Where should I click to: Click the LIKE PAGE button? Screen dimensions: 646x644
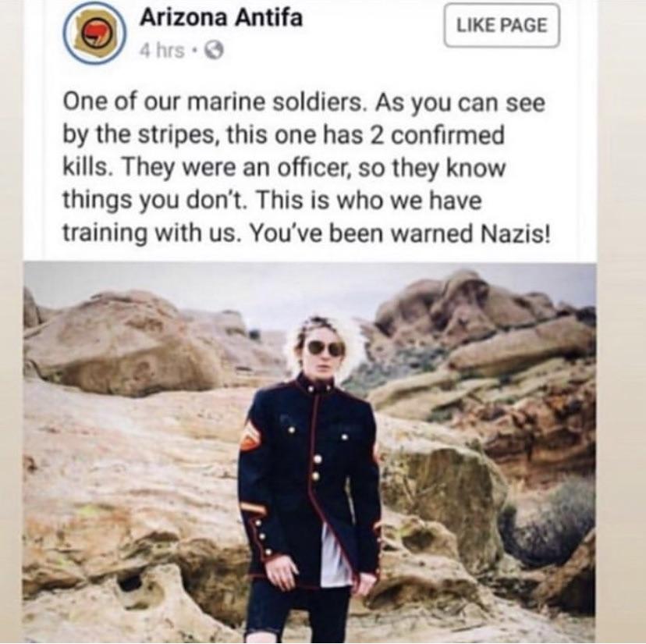click(x=502, y=25)
